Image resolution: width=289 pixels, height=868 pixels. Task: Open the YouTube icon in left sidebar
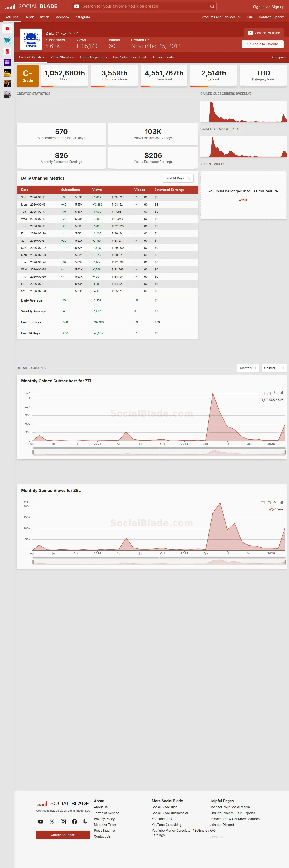pos(7,29)
